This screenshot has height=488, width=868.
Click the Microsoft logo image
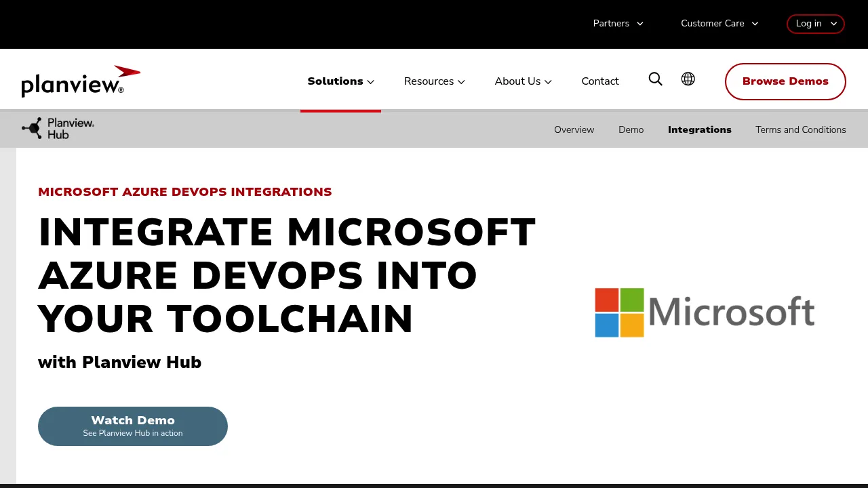pyautogui.click(x=705, y=312)
